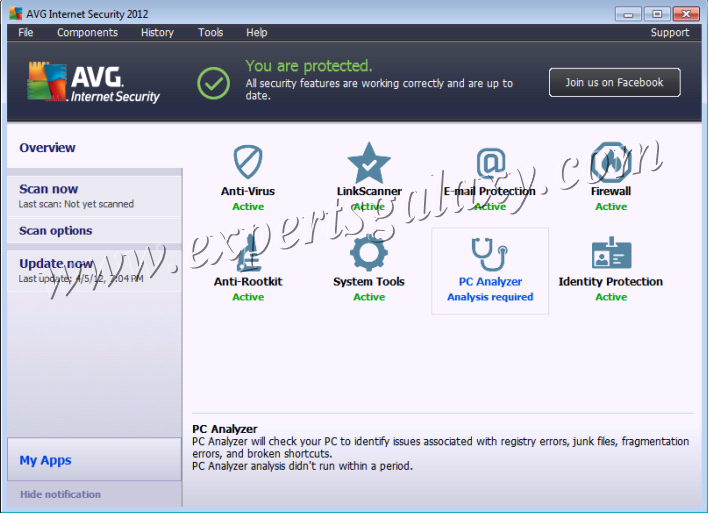Open the Firewall flame icon
The image size is (708, 513).
(x=611, y=162)
